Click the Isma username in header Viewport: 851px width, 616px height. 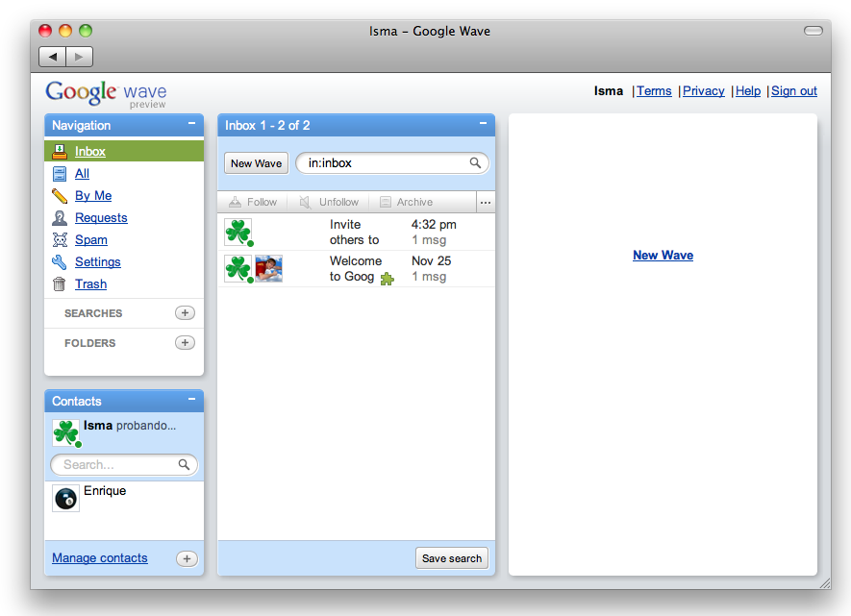pyautogui.click(x=609, y=91)
